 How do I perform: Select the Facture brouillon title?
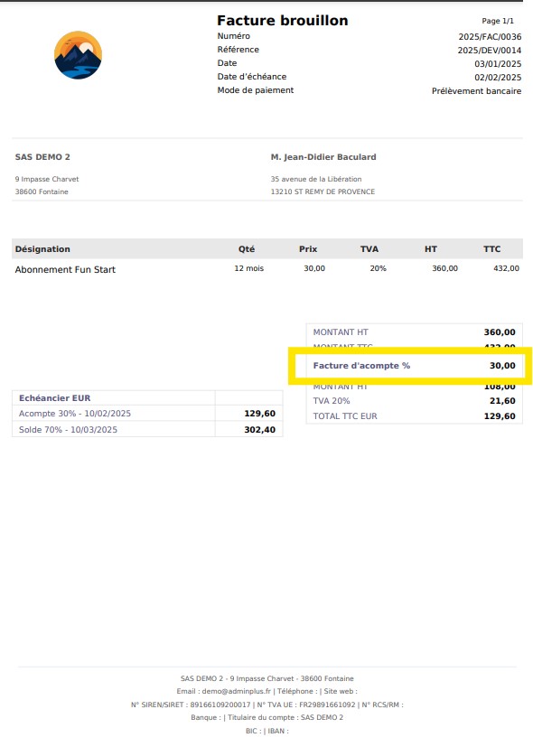tap(282, 21)
